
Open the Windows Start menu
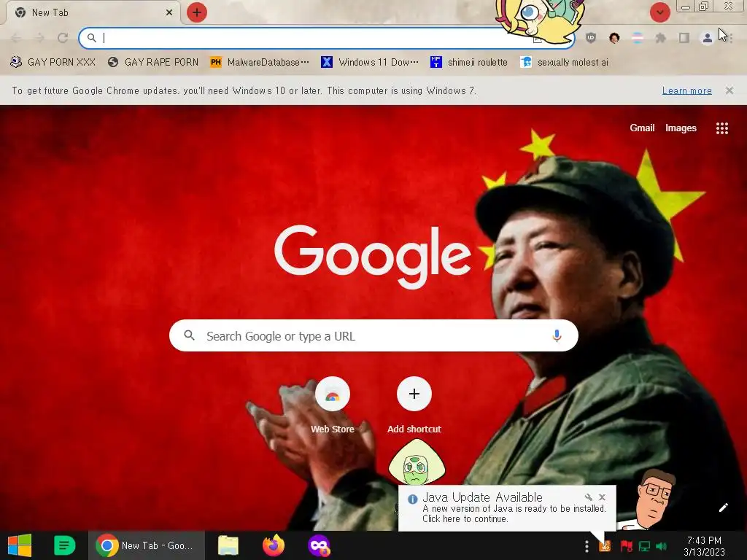click(20, 545)
